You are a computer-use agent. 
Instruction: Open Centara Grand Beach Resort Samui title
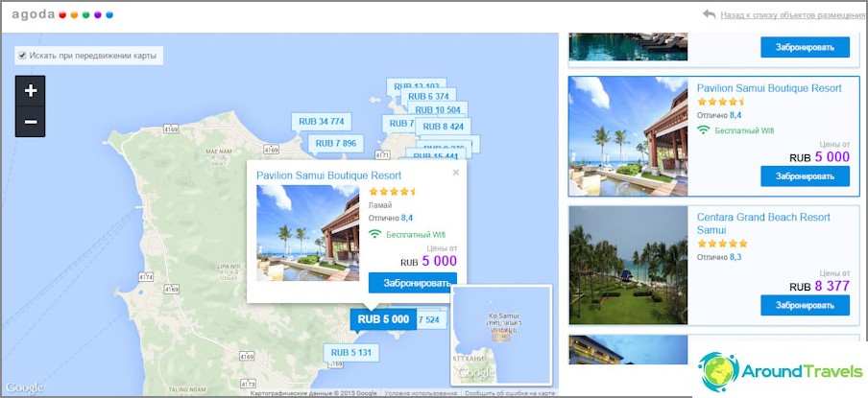(763, 223)
